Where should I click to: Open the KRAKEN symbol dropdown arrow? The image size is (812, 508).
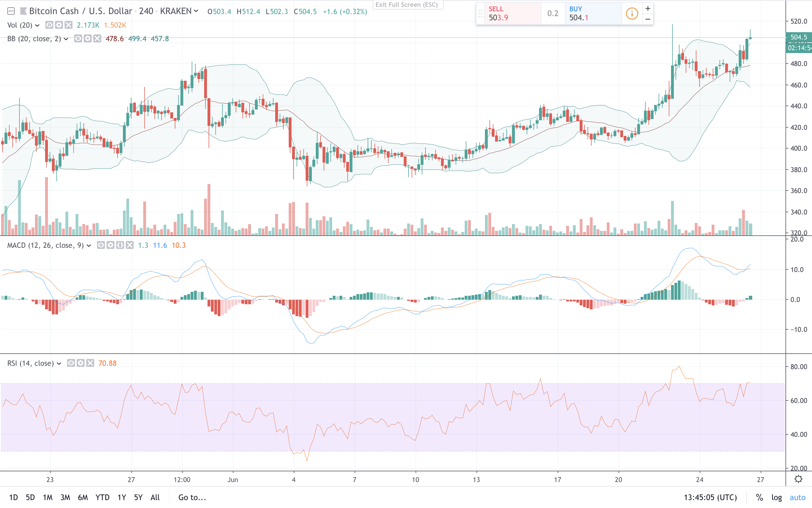(196, 11)
